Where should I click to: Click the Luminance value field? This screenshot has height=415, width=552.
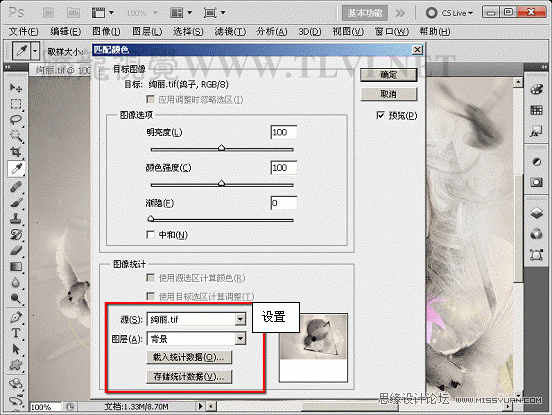pos(284,132)
